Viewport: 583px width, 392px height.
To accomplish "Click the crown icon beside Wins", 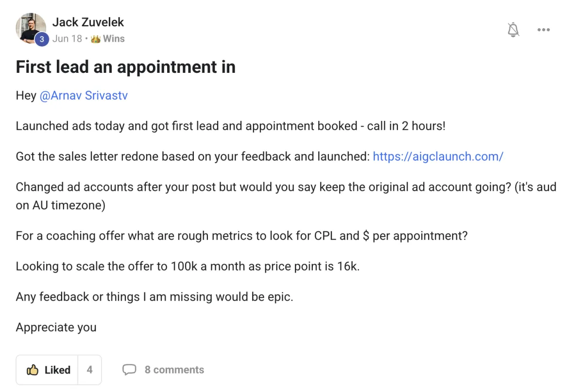I will click(x=95, y=39).
